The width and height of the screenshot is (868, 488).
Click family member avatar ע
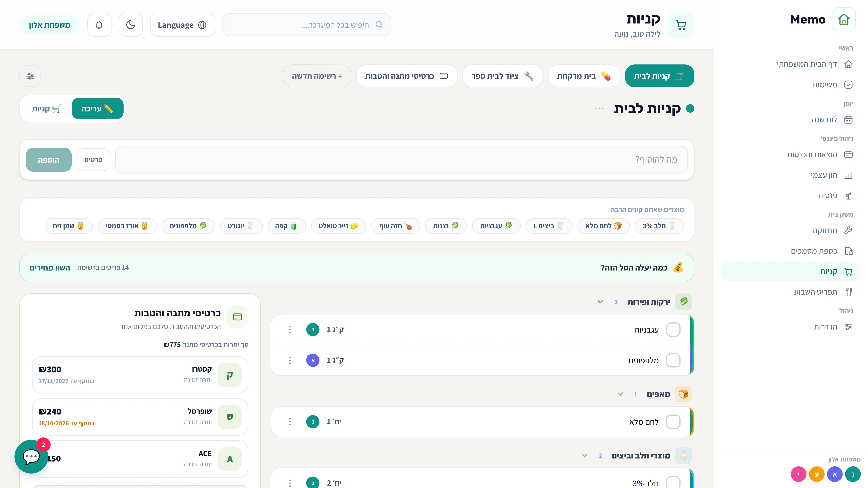(816, 474)
